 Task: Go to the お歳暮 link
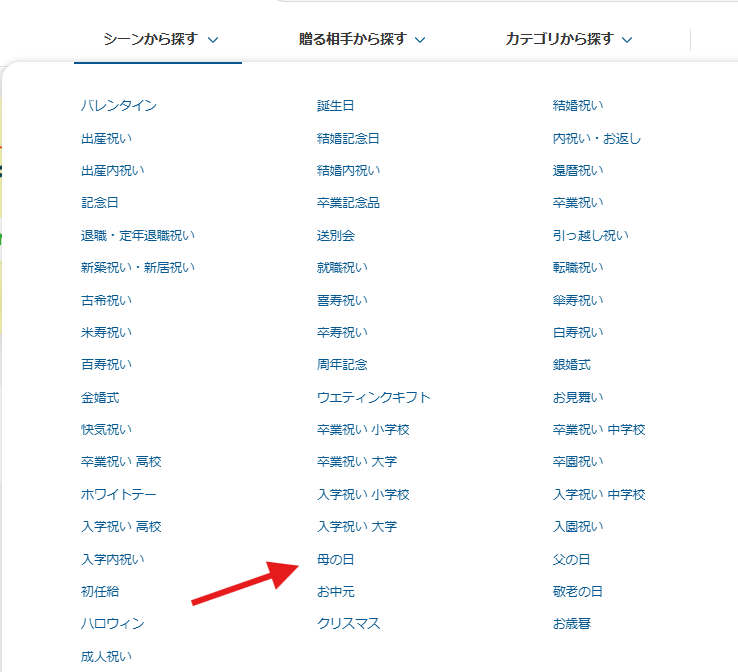pyautogui.click(x=571, y=623)
